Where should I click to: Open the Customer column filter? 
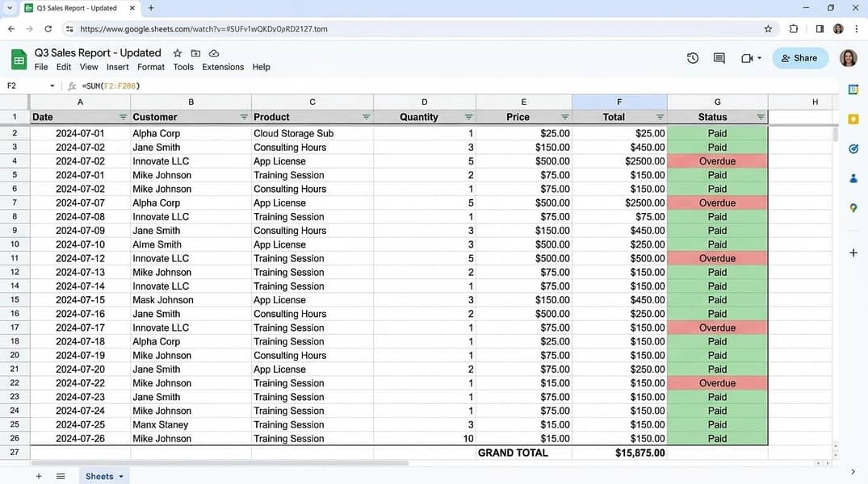coord(244,117)
